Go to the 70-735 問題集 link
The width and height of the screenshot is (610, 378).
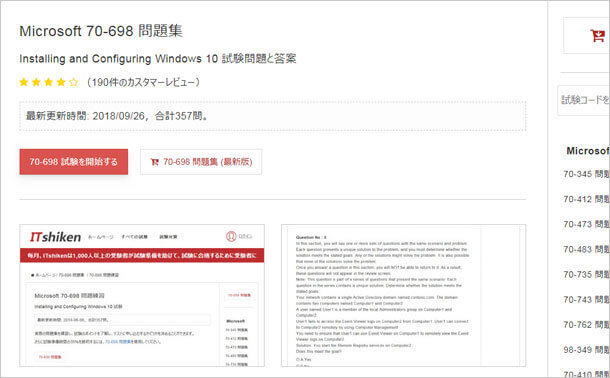[x=586, y=275]
